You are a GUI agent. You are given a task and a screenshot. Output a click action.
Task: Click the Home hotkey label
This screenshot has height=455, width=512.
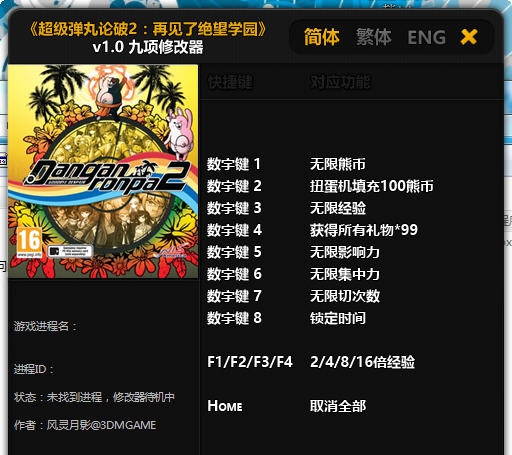225,406
